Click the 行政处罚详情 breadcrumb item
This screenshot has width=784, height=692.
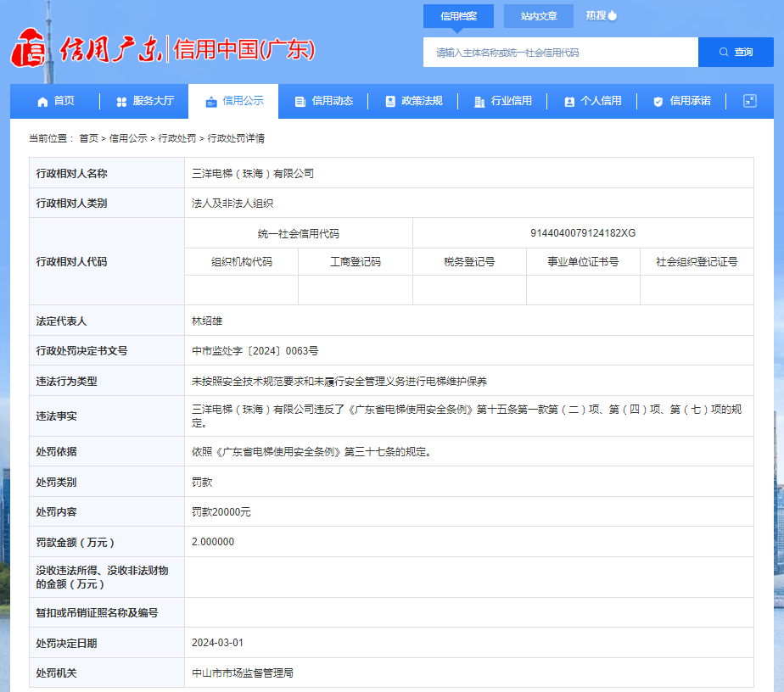click(x=236, y=138)
